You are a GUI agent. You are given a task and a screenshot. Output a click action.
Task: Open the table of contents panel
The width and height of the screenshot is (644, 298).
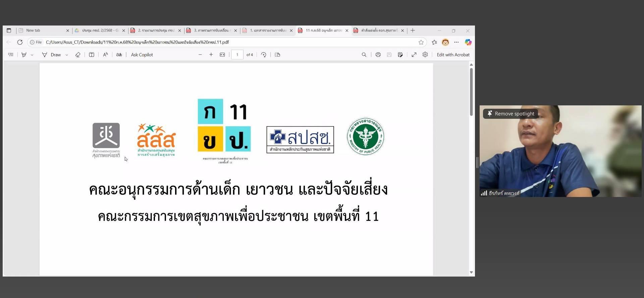(x=11, y=55)
